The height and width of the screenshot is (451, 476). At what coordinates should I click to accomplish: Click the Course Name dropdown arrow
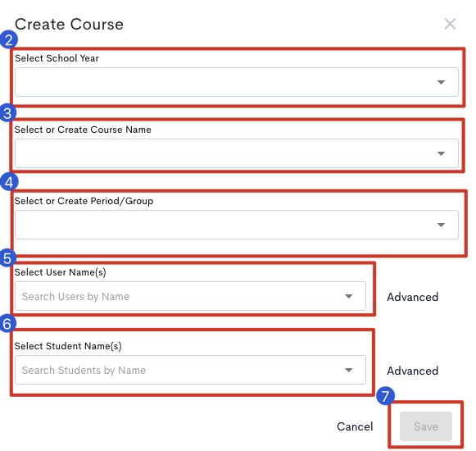[441, 153]
